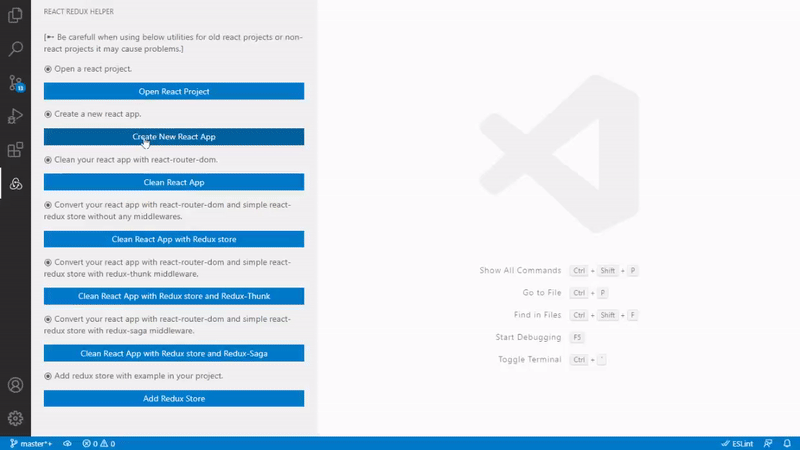
Task: Open the Extensions view icon
Action: coord(15,150)
